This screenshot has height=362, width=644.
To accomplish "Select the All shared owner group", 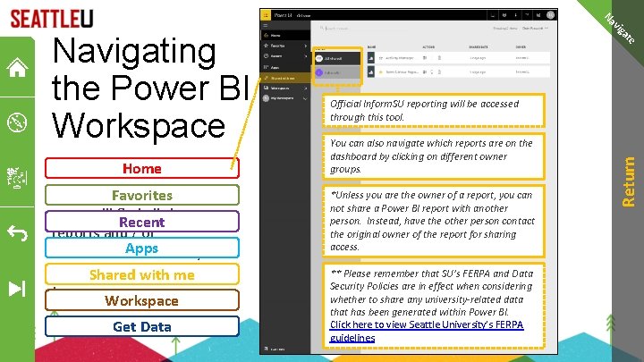I will click(337, 59).
